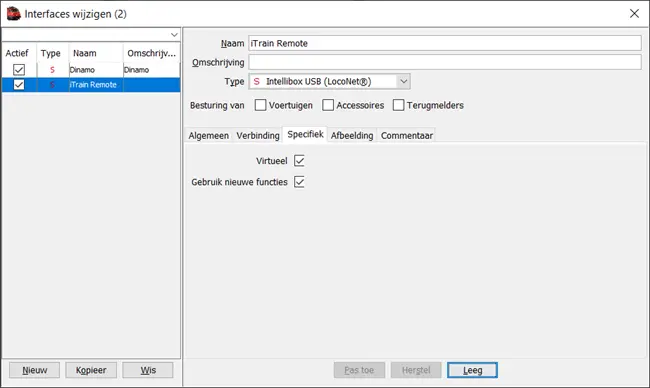Click the S icon in the Type combo box
Viewport: 650px width, 388px height.
click(x=257, y=82)
